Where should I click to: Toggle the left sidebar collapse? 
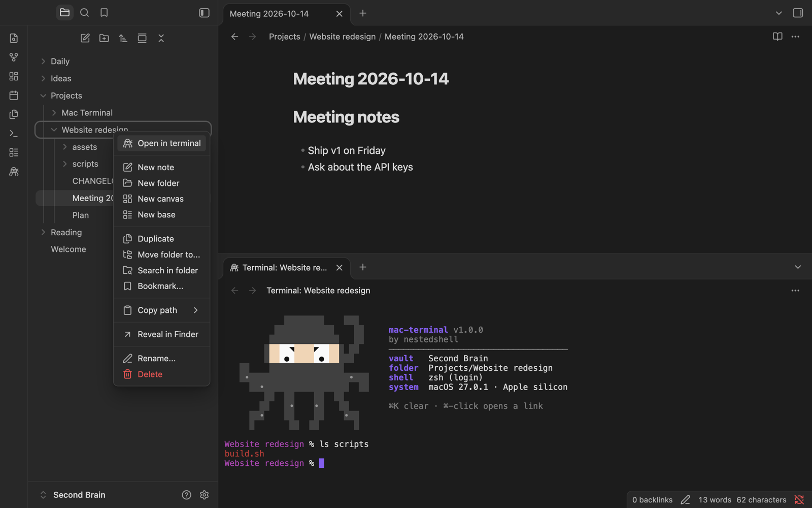(x=204, y=13)
